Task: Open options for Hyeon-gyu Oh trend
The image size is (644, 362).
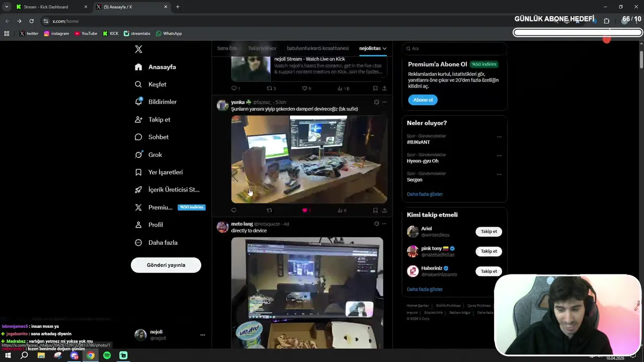Action: 499,155
